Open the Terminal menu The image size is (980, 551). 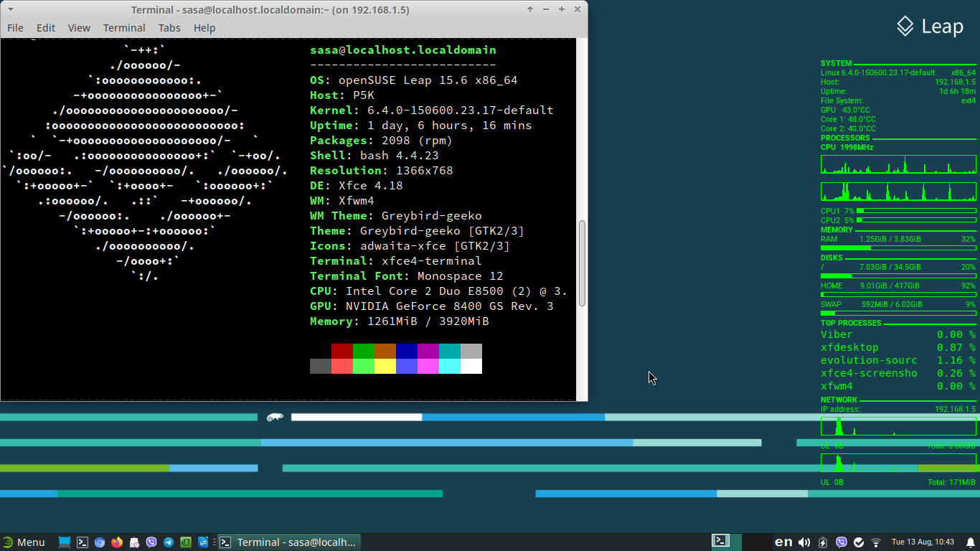pos(124,28)
